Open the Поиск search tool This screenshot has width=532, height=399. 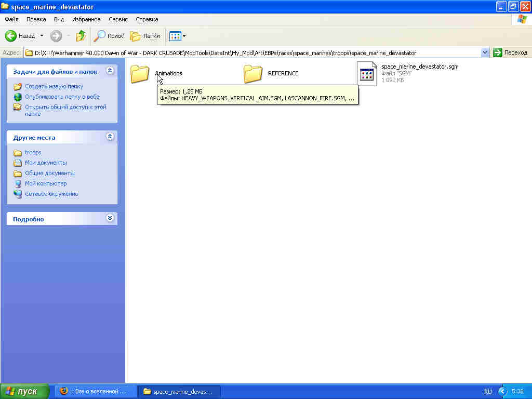[x=109, y=36]
